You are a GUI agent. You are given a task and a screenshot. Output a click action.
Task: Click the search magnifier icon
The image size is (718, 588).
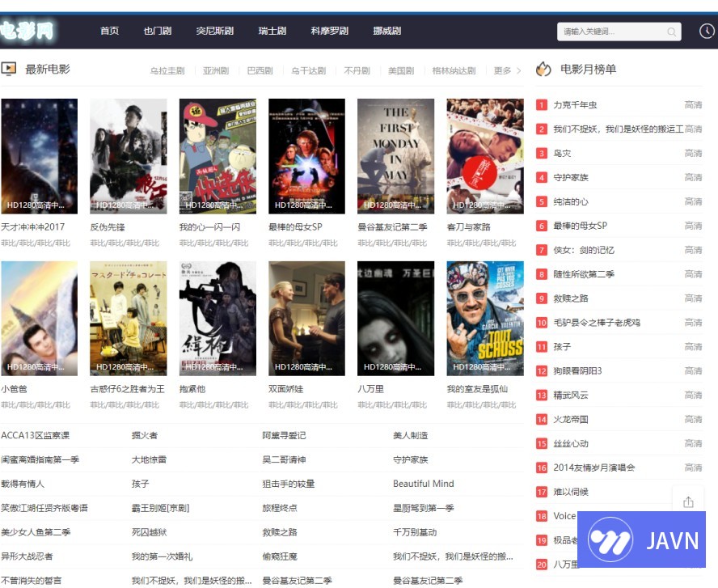coord(671,32)
